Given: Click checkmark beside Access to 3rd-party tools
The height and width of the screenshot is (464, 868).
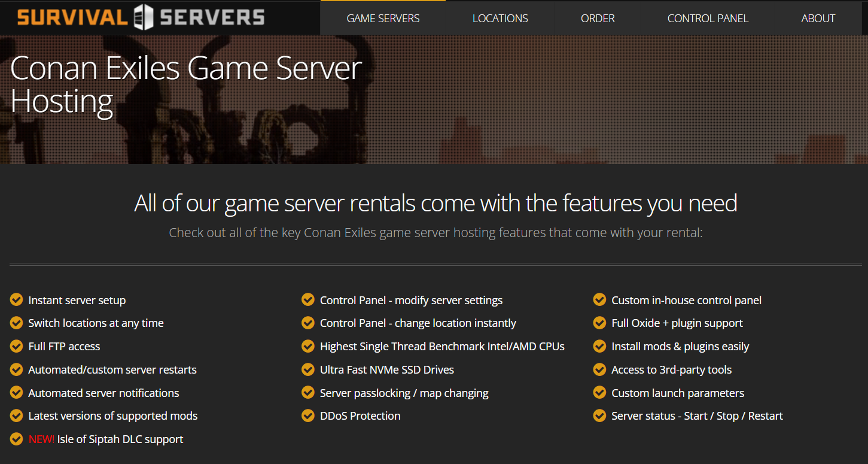Looking at the screenshot, I should tap(600, 369).
